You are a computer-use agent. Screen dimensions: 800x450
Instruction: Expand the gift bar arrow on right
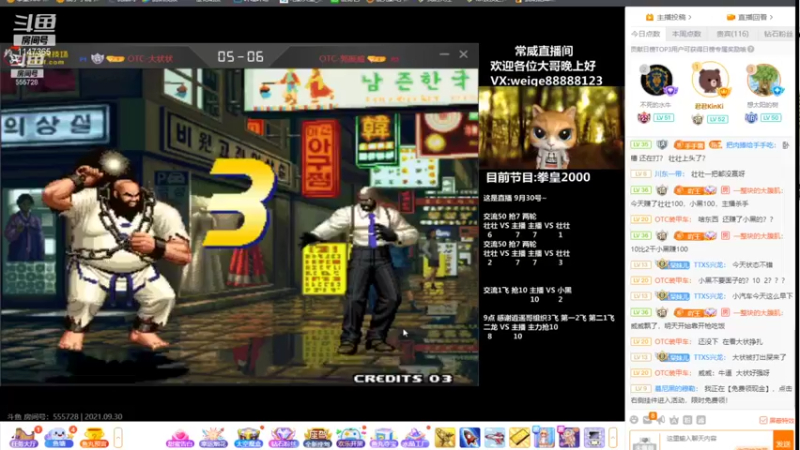613,438
